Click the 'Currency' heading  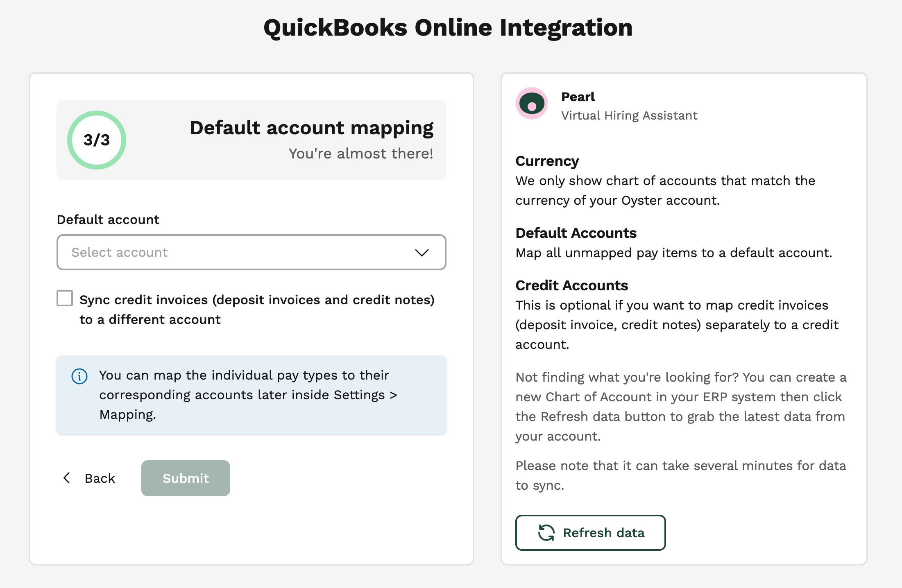click(547, 161)
